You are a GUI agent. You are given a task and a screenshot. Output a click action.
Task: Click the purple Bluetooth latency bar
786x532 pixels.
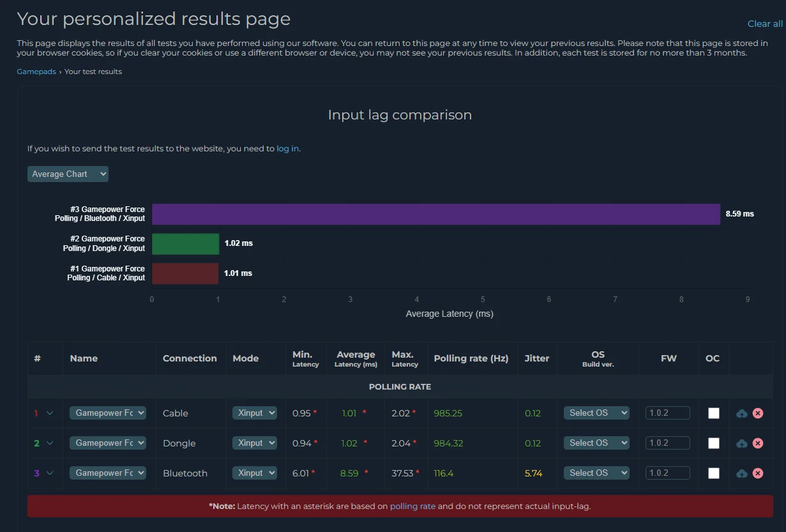point(436,214)
